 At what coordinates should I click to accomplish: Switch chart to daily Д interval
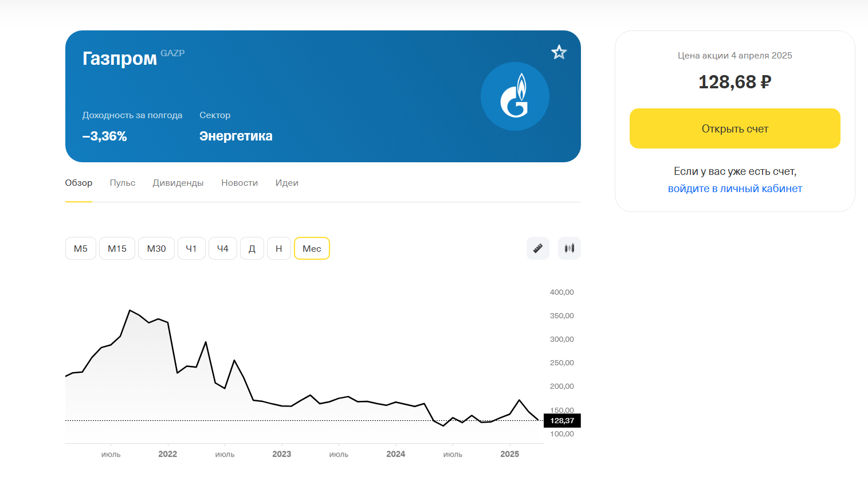[252, 248]
